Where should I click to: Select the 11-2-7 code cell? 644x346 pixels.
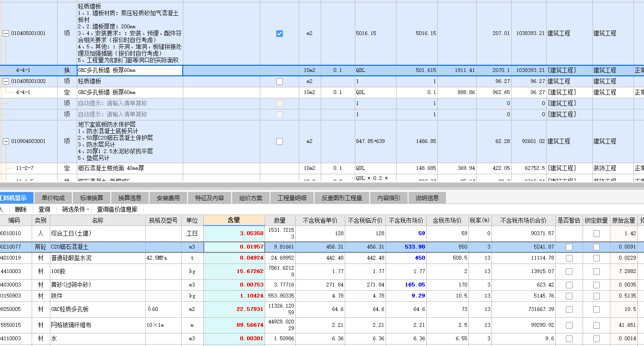pos(30,168)
